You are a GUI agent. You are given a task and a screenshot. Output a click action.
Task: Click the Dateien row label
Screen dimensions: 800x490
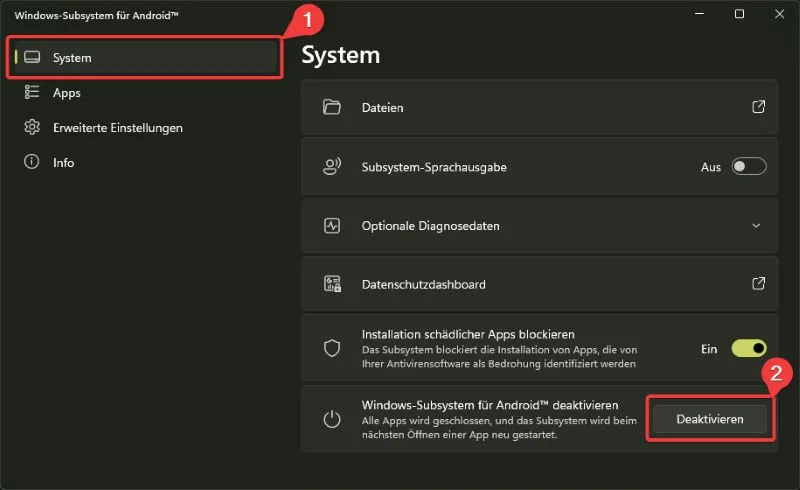[x=383, y=108]
